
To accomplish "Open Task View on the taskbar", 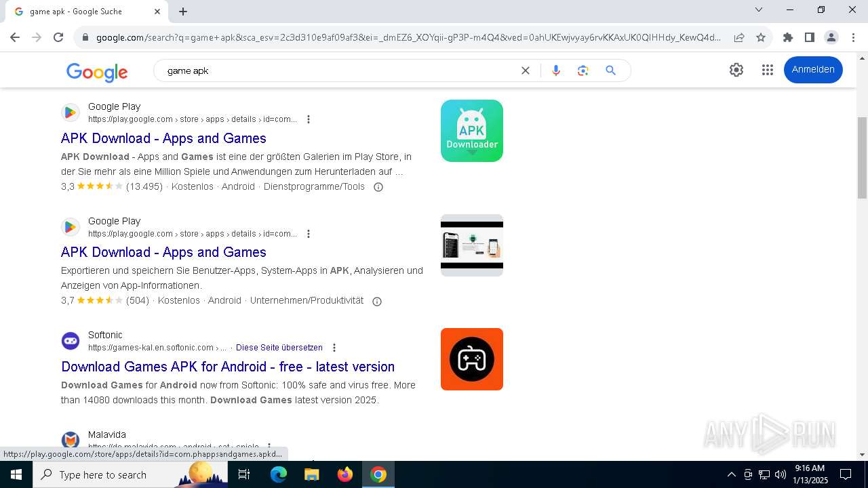I will click(x=244, y=474).
